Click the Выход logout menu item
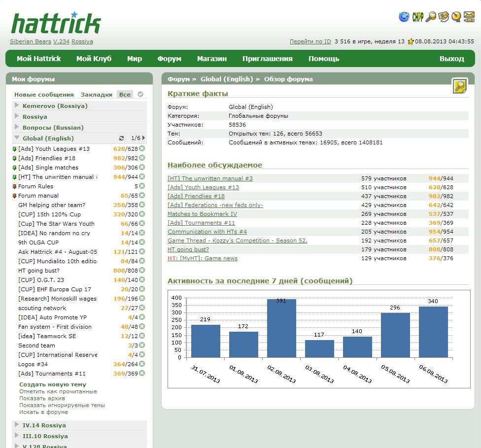Screen dimensions: 481x448 click(452, 59)
